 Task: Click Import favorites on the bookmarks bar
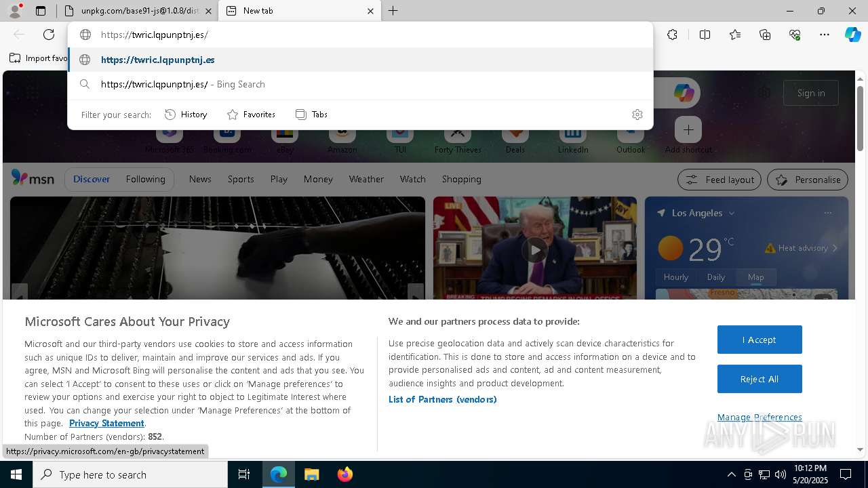pyautogui.click(x=39, y=58)
